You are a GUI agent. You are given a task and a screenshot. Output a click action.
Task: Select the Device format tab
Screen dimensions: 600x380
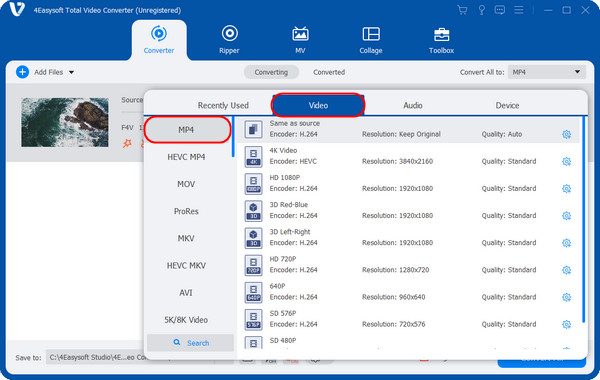[x=507, y=105]
